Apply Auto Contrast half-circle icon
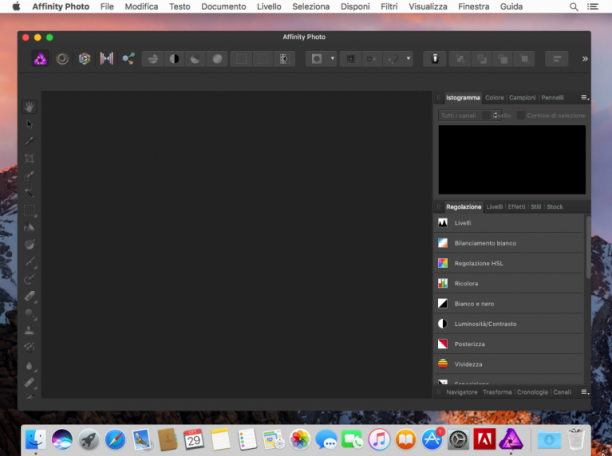 174,59
